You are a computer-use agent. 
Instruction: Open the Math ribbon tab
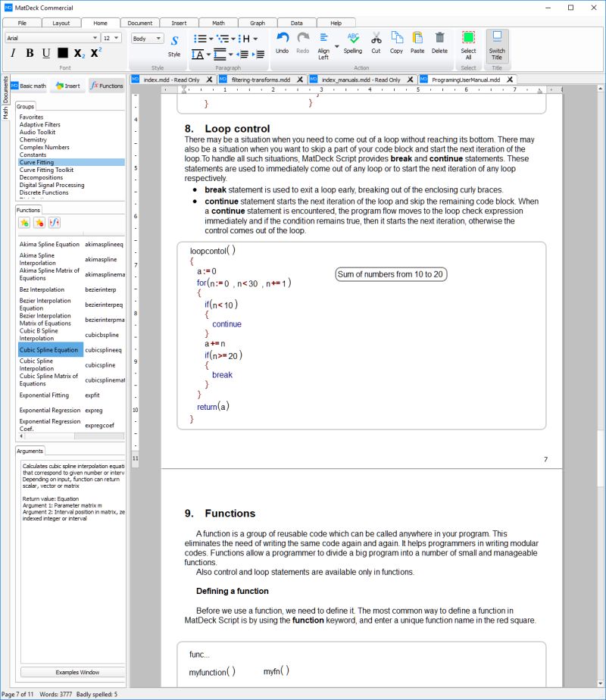coord(218,23)
